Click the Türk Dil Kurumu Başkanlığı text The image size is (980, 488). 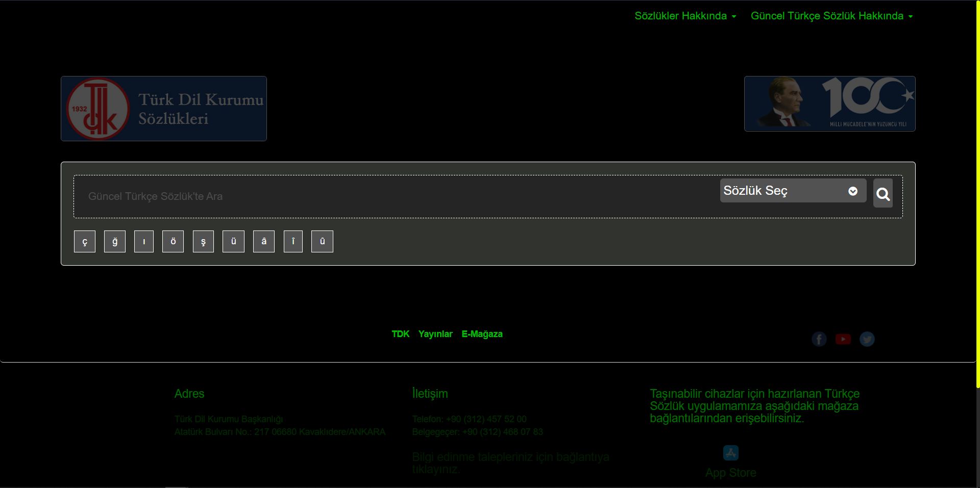(229, 419)
